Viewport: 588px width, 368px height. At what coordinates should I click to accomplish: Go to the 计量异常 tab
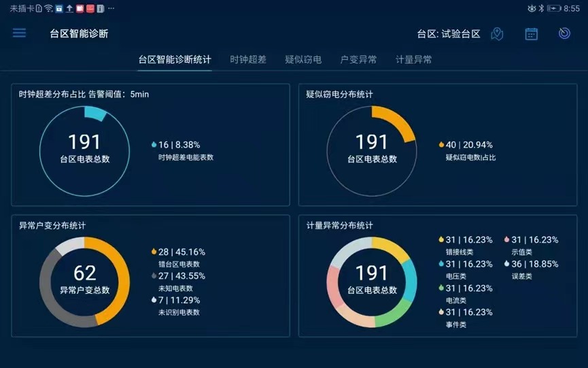(x=413, y=60)
